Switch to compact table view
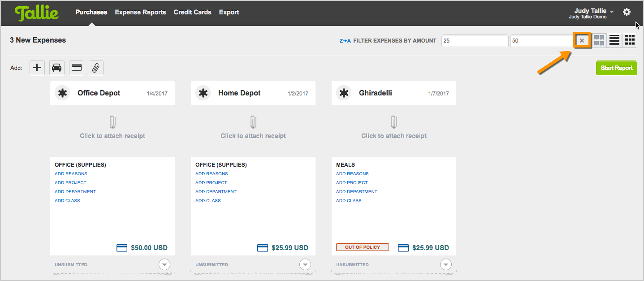Viewport: 644px width, 281px height. [x=630, y=40]
